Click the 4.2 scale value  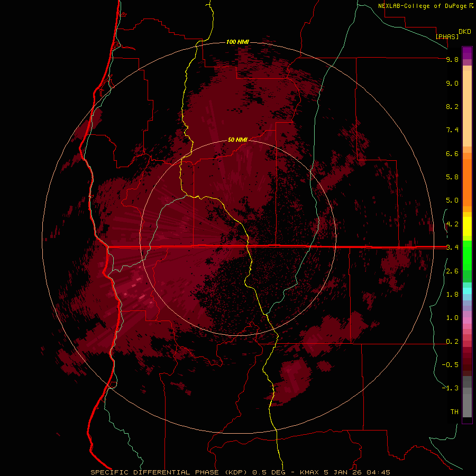click(452, 224)
